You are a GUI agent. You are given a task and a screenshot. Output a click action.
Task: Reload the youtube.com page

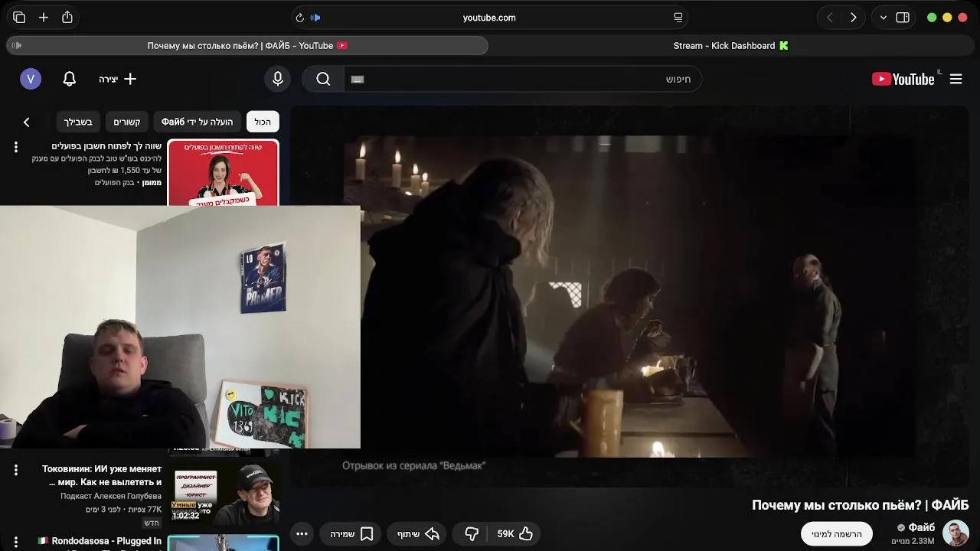point(299,18)
